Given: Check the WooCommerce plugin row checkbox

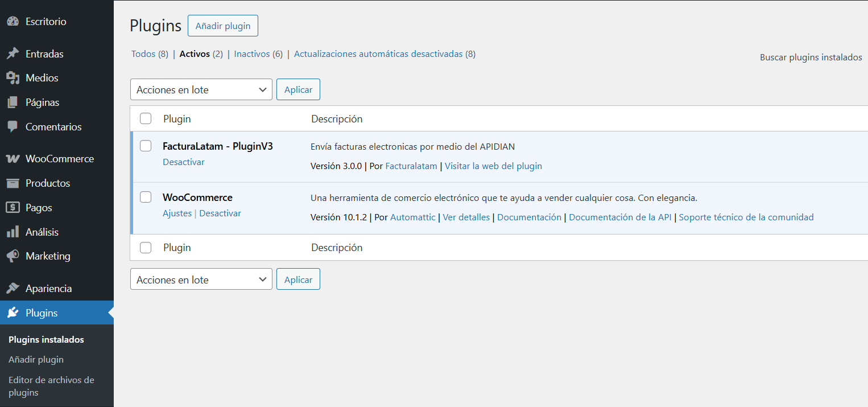Looking at the screenshot, I should point(146,197).
